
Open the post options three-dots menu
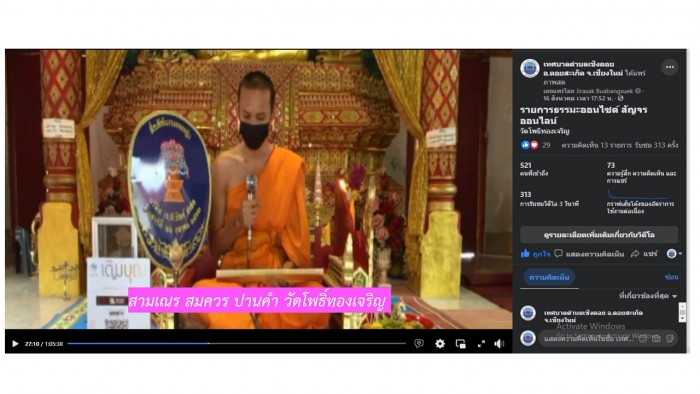pyautogui.click(x=670, y=67)
